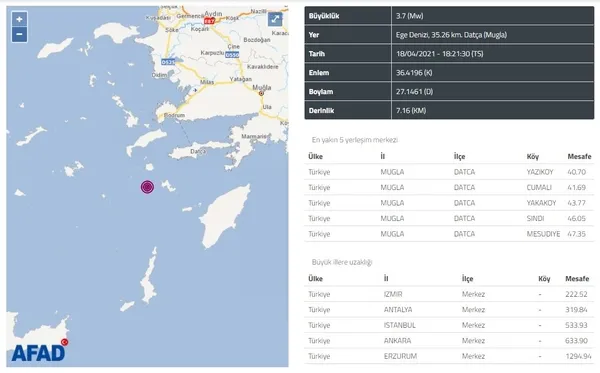Zoom out of the map with minus button
Viewport: 600px width, 373px height.
[x=20, y=34]
